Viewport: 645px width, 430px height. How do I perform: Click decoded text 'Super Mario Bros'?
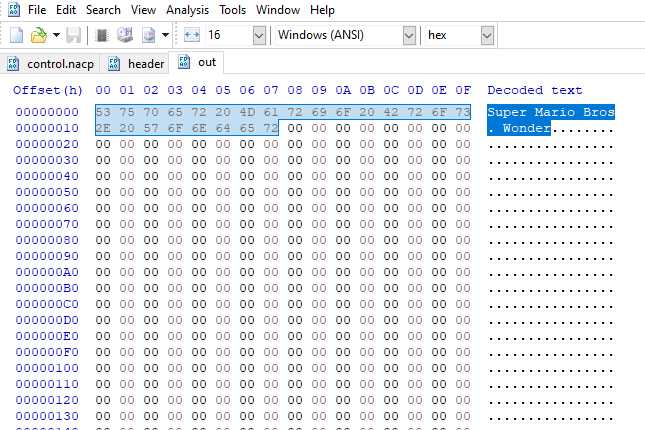[x=551, y=112]
